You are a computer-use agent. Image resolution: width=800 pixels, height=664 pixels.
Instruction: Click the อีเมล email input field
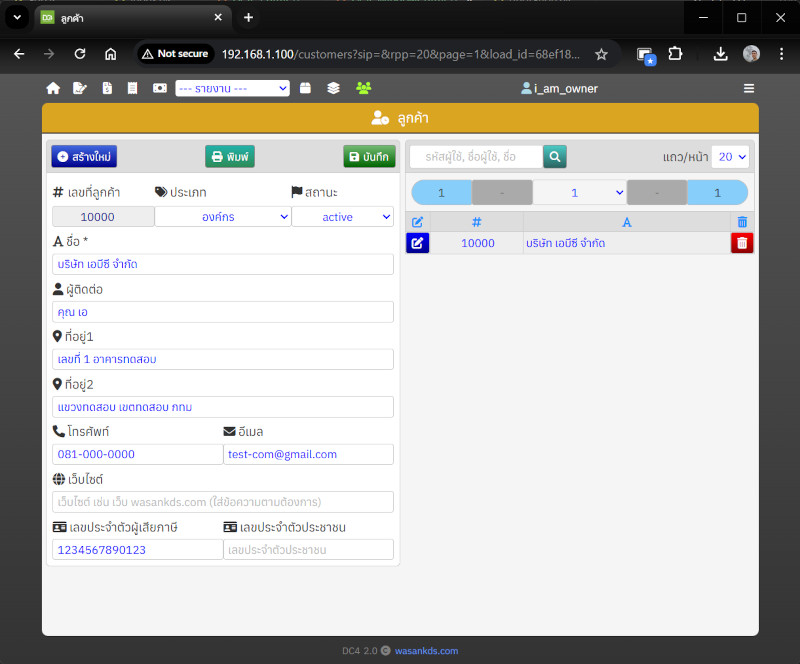point(308,454)
